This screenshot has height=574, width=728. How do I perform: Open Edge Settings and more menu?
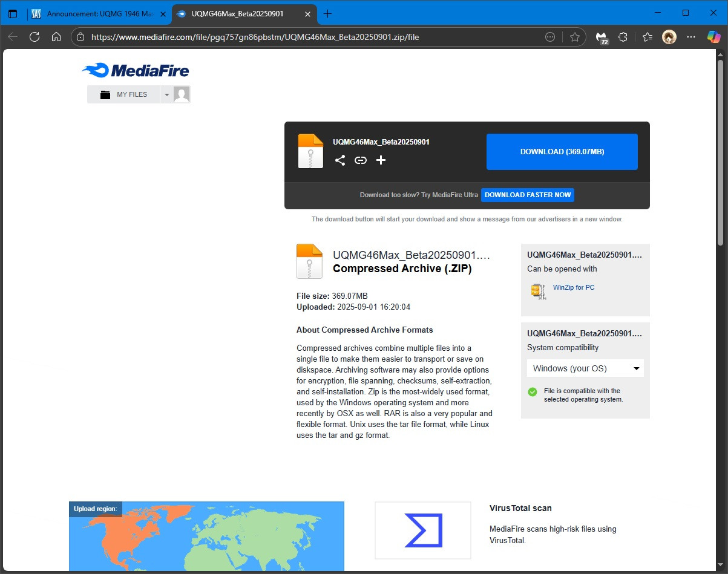691,37
